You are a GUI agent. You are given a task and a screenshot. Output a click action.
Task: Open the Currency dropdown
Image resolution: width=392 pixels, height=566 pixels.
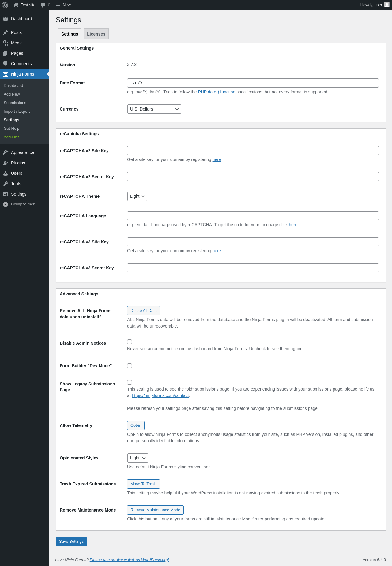[154, 109]
